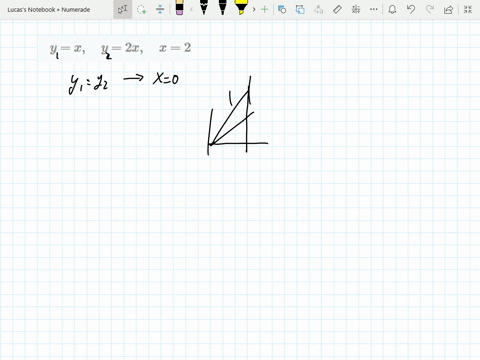Select the yellow highlighter
The image size is (480, 360).
241,8
